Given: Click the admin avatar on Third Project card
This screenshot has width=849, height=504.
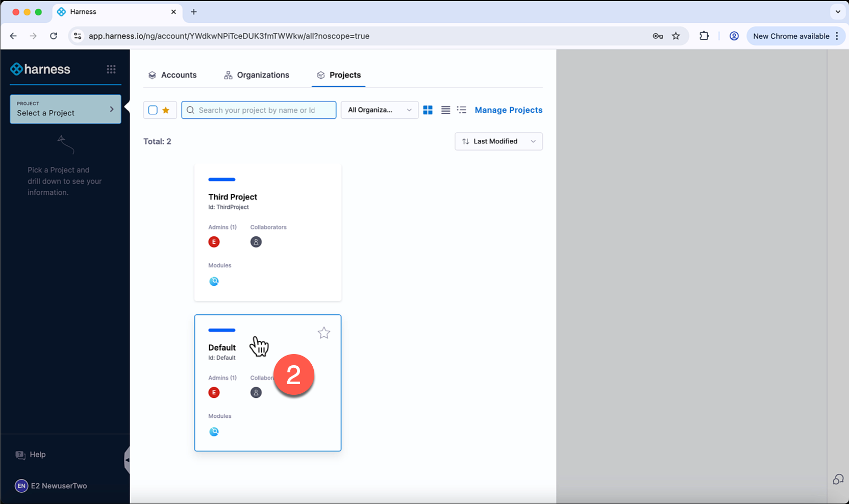Looking at the screenshot, I should click(214, 242).
